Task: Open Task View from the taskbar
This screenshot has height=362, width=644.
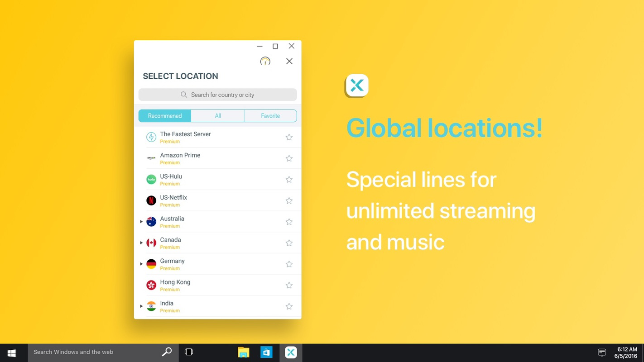Action: 189,352
